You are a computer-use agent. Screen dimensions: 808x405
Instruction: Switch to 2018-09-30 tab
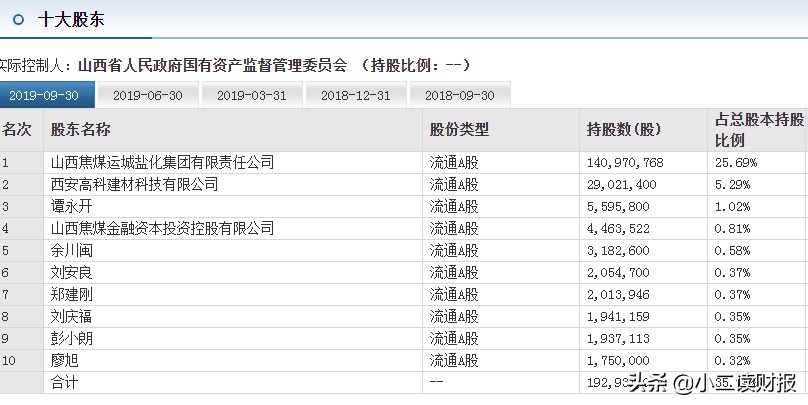pyautogui.click(x=460, y=95)
